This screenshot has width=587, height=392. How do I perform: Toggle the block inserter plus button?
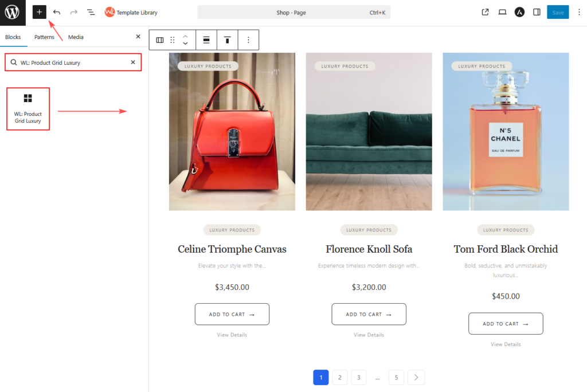[39, 12]
